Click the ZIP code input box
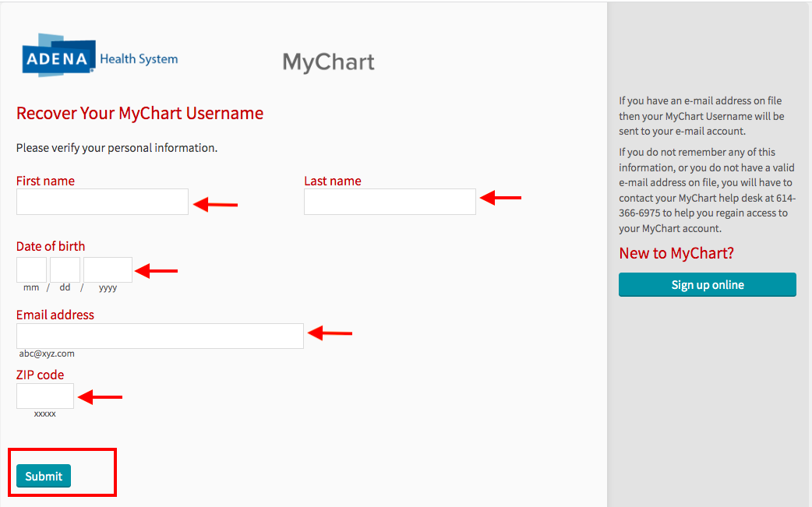This screenshot has height=507, width=812. click(45, 396)
